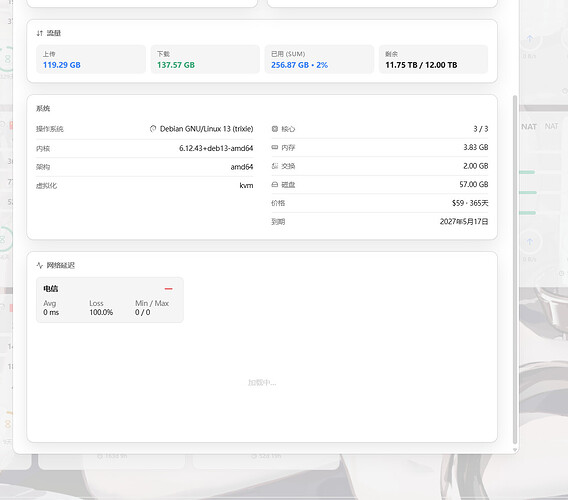The height and width of the screenshot is (500, 568).
Task: Click the scrollbar down arrow of the dialog
Action: [515, 450]
